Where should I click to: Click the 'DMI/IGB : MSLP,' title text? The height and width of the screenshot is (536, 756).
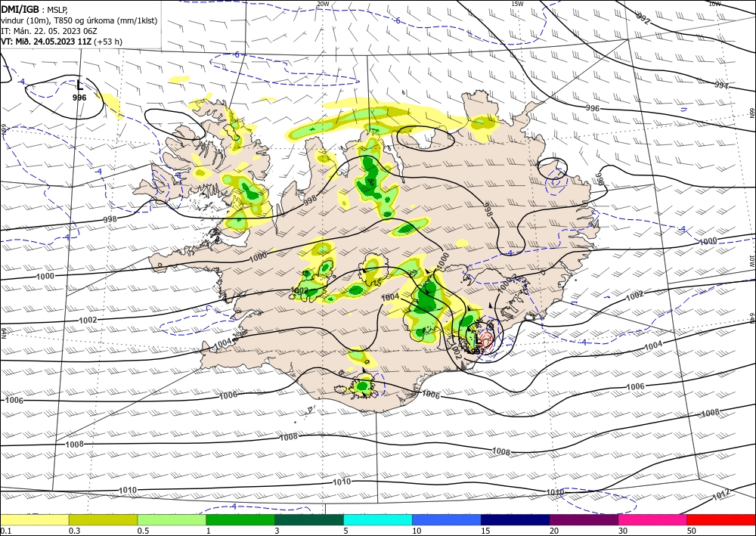(34, 10)
